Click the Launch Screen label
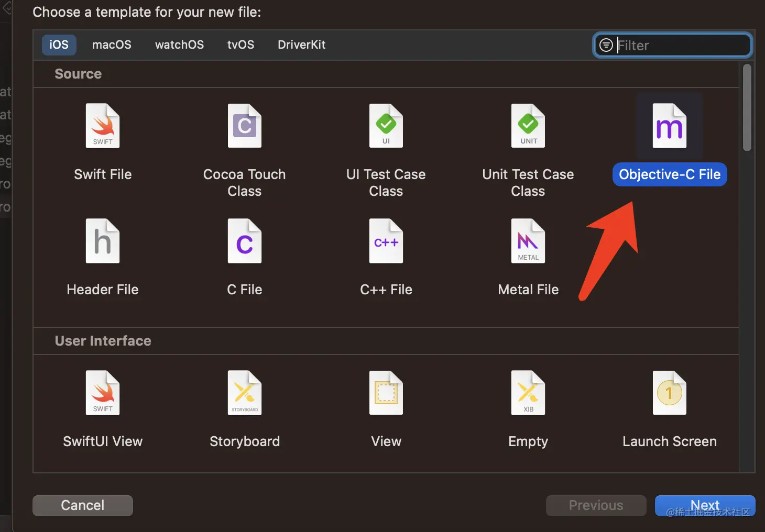The height and width of the screenshot is (532, 765). 670,441
